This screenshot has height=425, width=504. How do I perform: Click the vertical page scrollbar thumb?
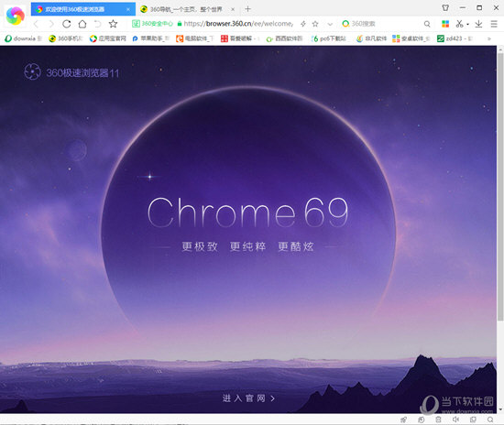pos(500,186)
